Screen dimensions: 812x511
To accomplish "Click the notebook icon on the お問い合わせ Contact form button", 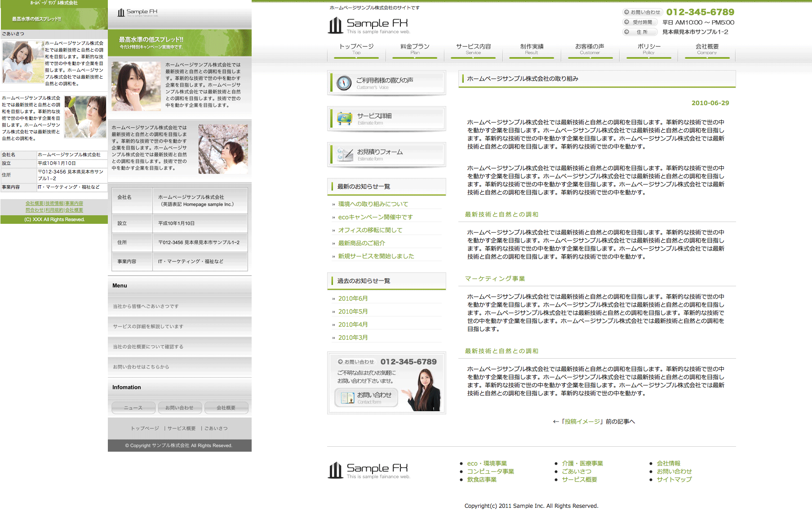I will [x=347, y=398].
